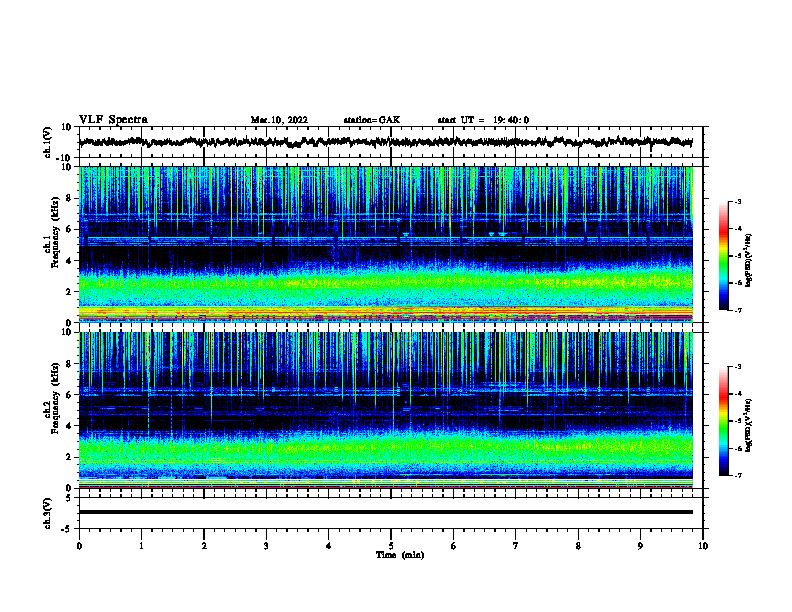Click the ch.3 flat black voltage trace
792x612 pixels.
(x=385, y=512)
